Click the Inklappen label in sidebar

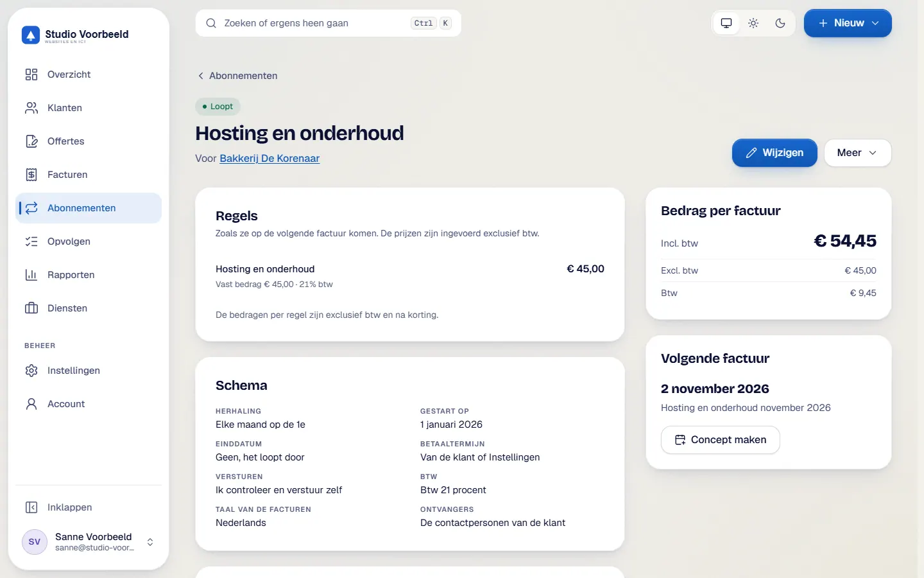click(70, 507)
